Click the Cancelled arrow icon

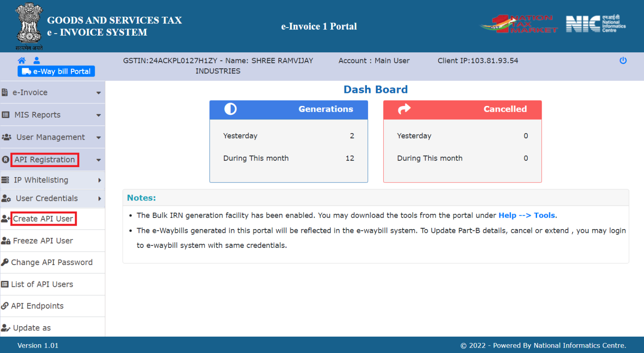(404, 109)
